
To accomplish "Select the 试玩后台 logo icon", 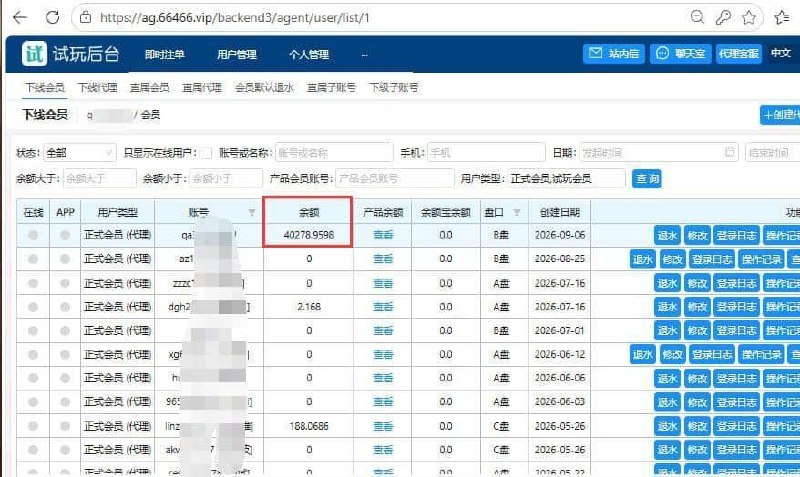I will tap(34, 53).
